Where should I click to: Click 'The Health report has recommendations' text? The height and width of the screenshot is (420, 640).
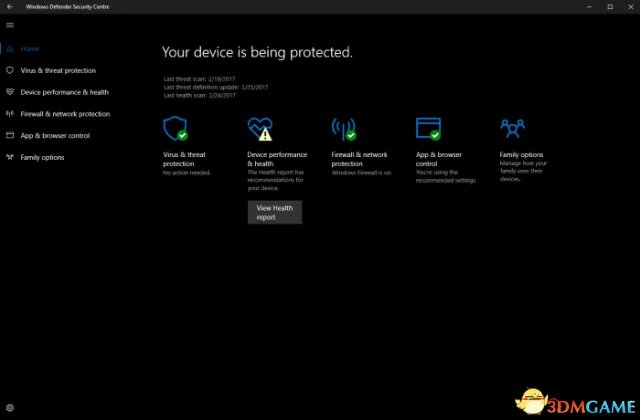(276, 180)
